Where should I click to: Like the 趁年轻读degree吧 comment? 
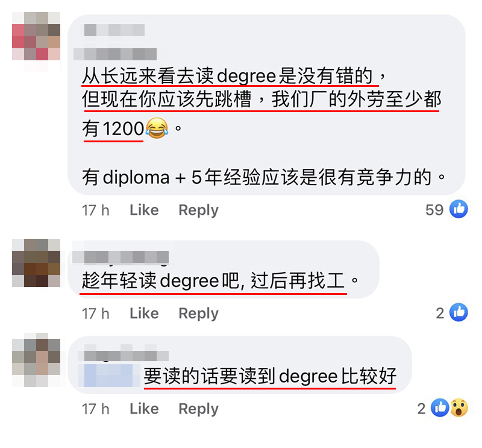(x=144, y=313)
